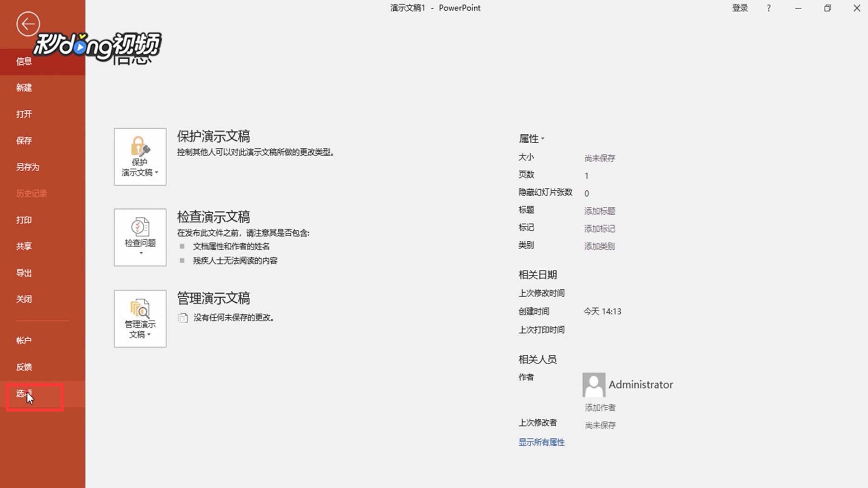Select 新建 in the sidebar
This screenshot has width=868, height=488.
coord(42,88)
